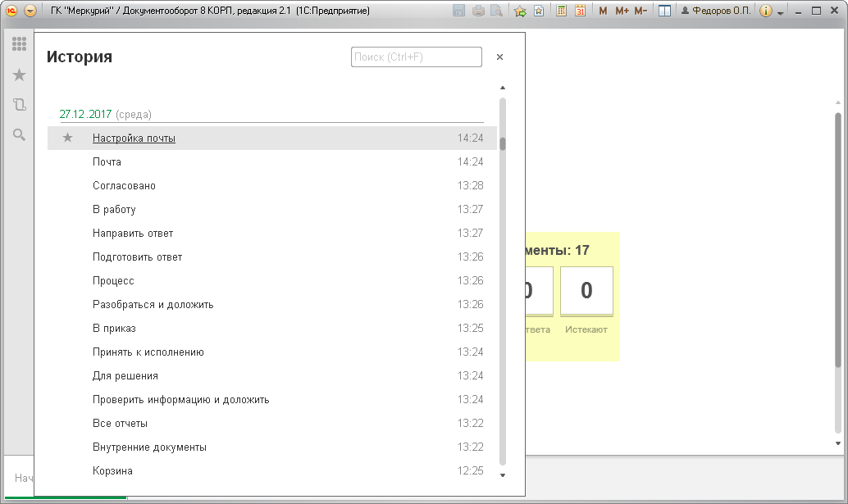Expand the dropdown arrow next to info icon

click(781, 12)
